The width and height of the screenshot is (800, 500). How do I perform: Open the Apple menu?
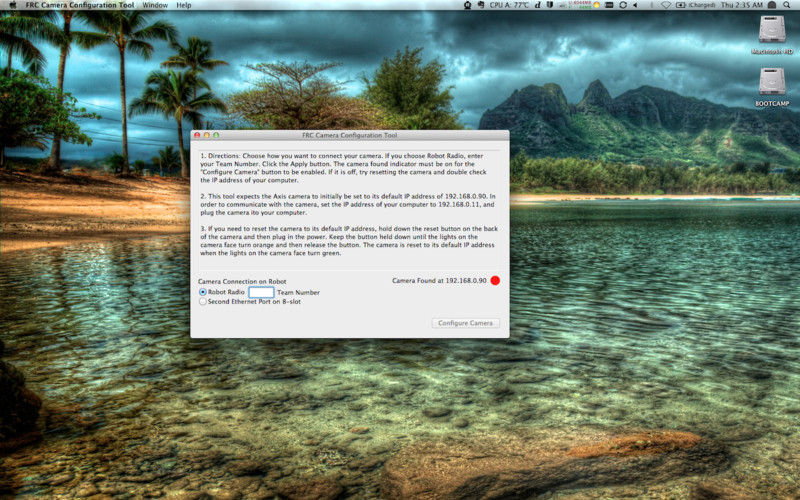(x=13, y=5)
